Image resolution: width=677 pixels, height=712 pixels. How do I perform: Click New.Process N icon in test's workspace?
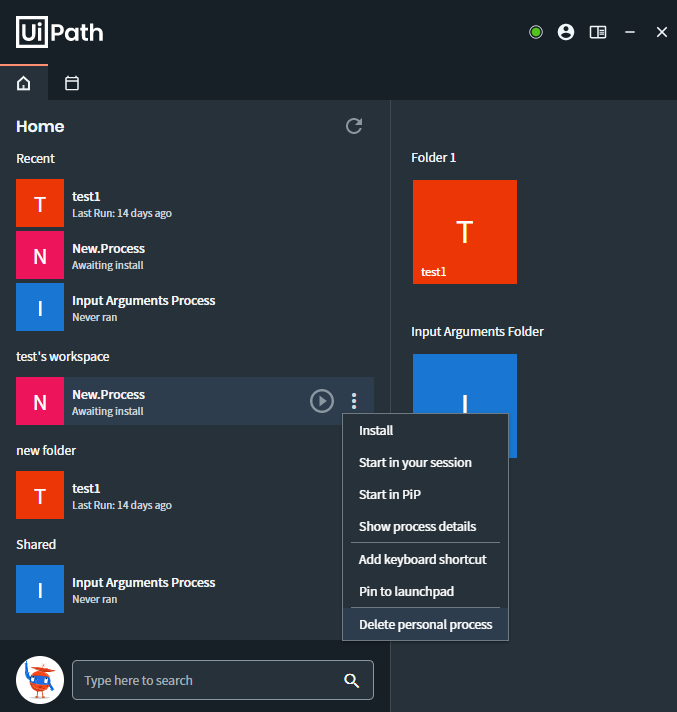(x=40, y=401)
